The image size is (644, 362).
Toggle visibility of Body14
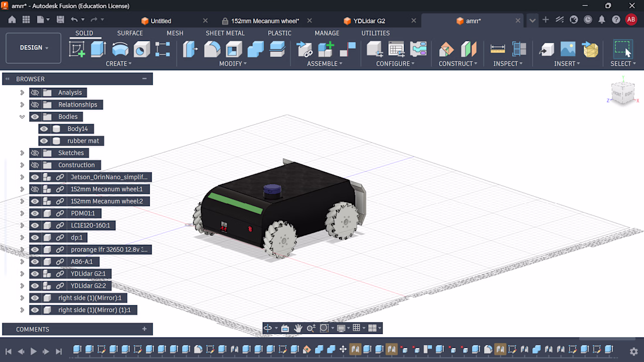(44, 129)
